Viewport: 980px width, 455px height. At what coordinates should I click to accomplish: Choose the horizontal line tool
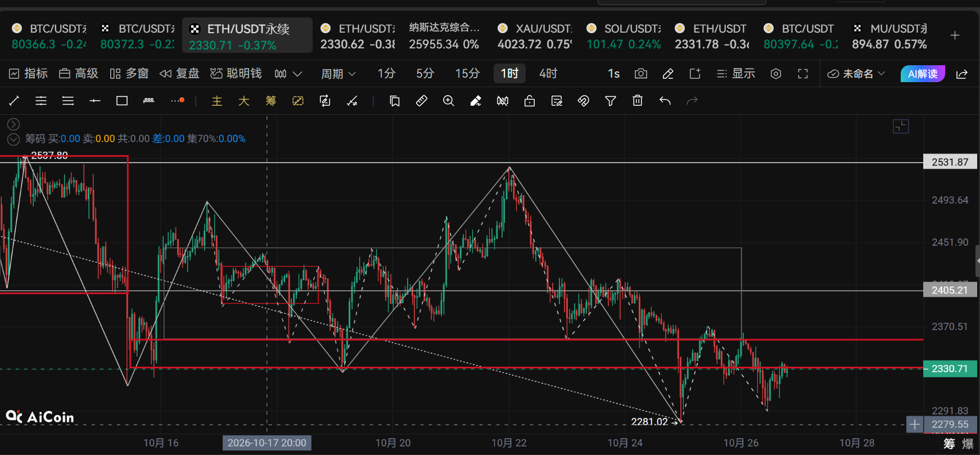tap(95, 101)
